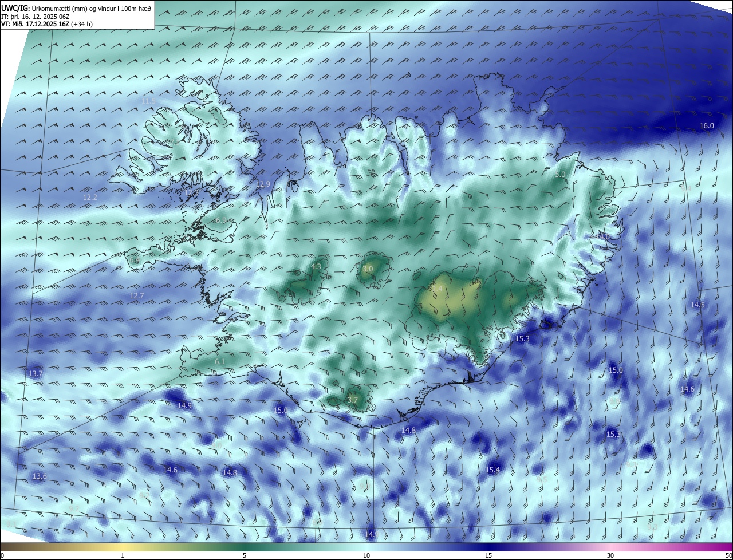Screen dimensions: 733x560
Task: Click the 12.2 value label
Action: (90, 197)
